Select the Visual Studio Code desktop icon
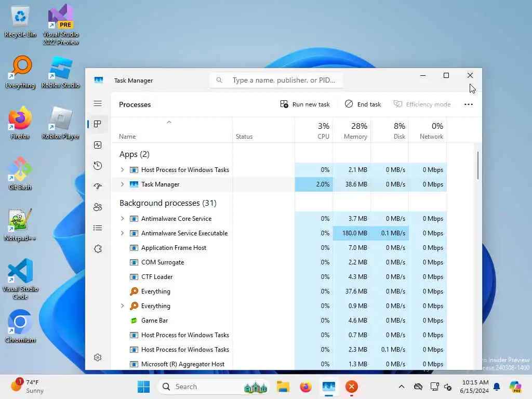 click(20, 279)
